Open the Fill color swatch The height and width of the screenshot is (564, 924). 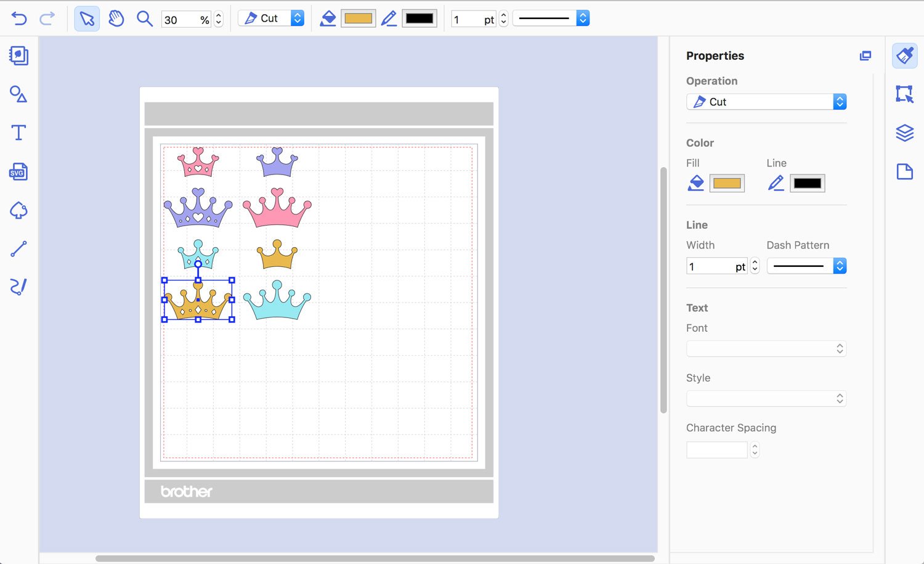727,183
